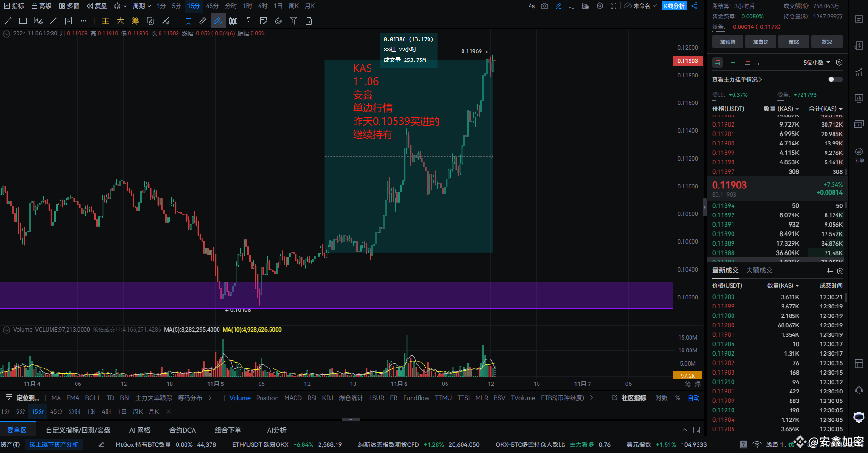
Task: Open the ruler measurement tool
Action: coord(203,21)
